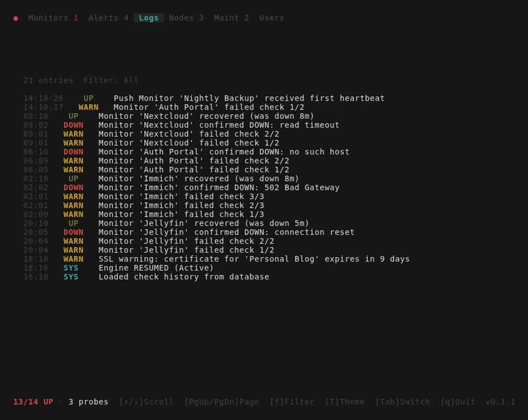Select Auth Portal failed check 2/2 entry
The image size is (528, 420).
156,161
